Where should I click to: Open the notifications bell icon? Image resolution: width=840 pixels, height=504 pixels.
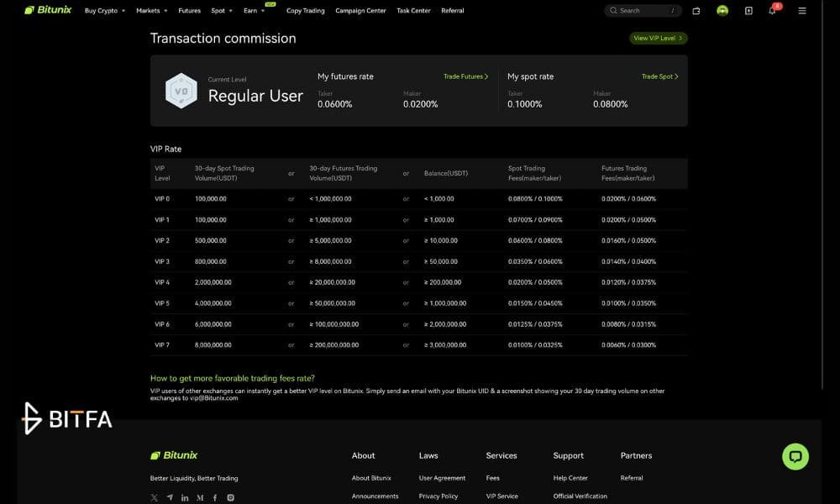[x=773, y=10]
